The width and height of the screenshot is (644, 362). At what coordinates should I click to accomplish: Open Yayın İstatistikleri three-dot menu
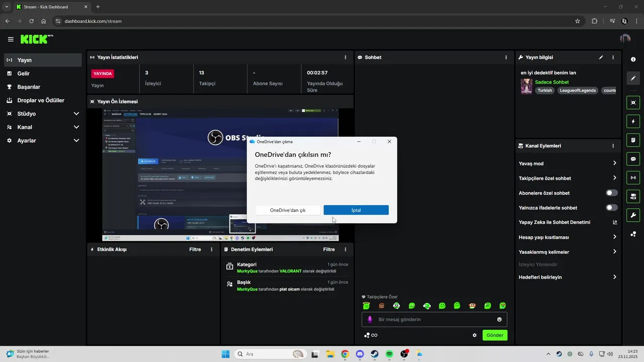(345, 57)
